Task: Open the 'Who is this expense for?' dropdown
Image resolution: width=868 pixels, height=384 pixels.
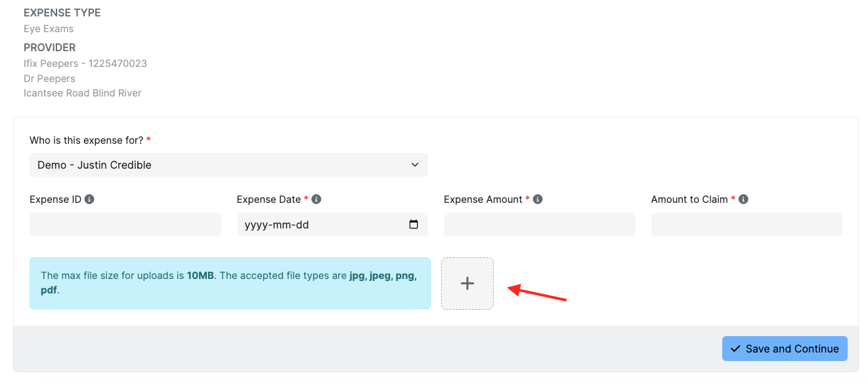Action: click(228, 165)
